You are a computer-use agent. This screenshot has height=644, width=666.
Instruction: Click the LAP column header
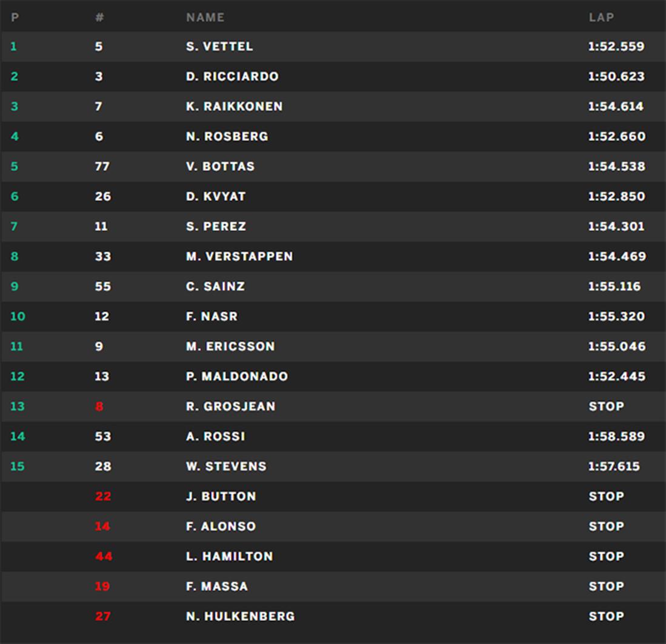click(601, 18)
